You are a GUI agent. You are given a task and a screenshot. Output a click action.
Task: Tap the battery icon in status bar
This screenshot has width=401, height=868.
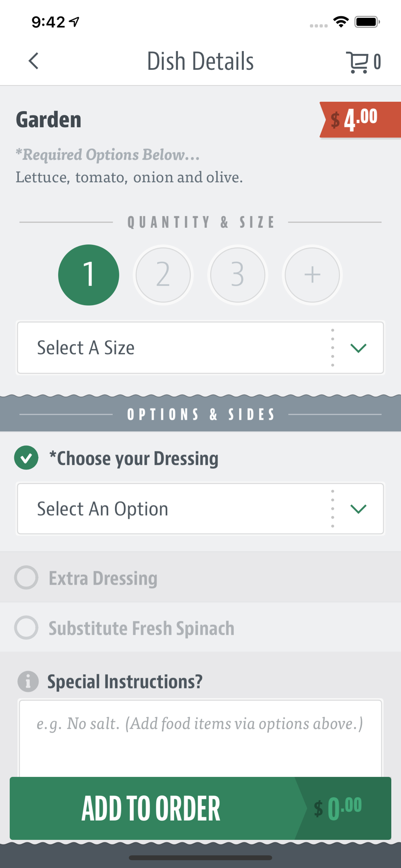[367, 22]
